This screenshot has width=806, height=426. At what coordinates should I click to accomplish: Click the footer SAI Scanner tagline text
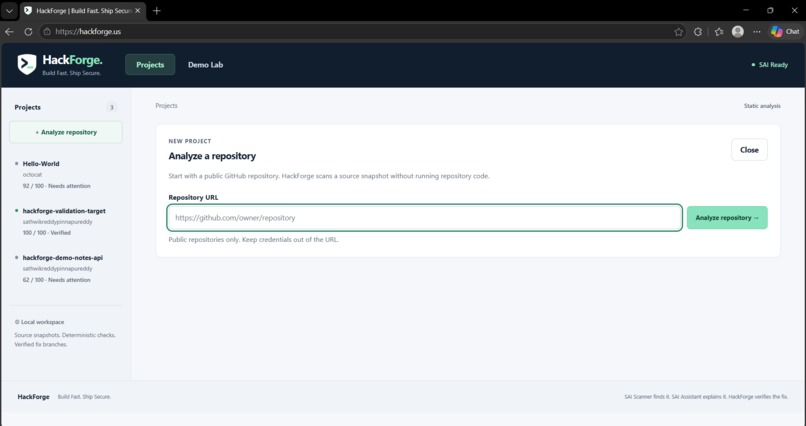point(706,397)
